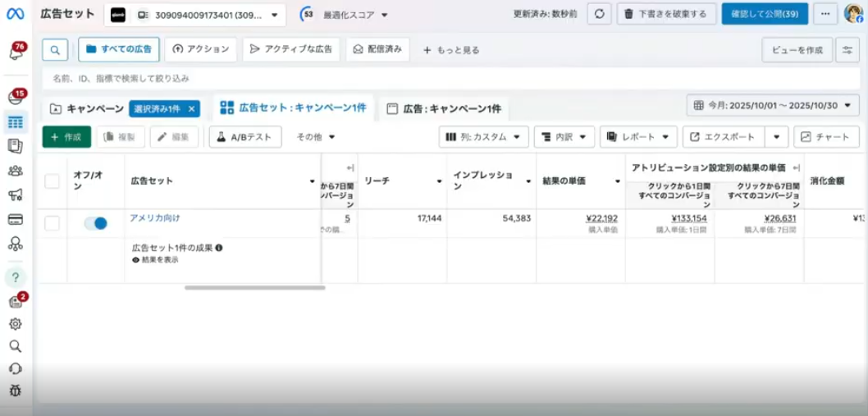Open billing credit card icon in sidebar
This screenshot has height=416, width=868.
[x=16, y=219]
